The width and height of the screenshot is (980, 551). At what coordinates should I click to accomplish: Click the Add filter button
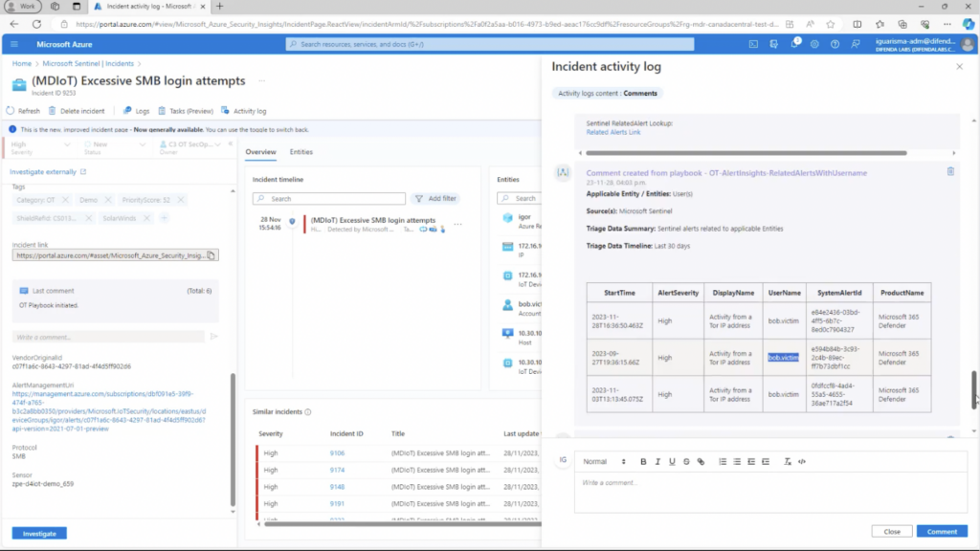tap(435, 199)
